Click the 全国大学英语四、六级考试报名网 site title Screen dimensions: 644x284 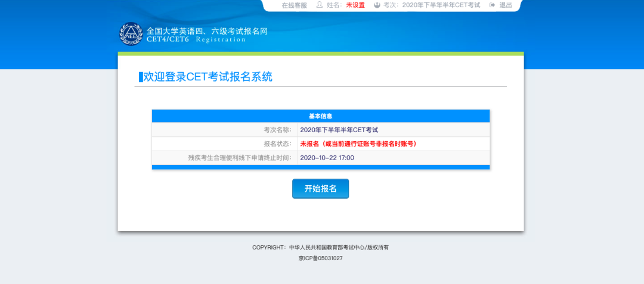pyautogui.click(x=207, y=31)
